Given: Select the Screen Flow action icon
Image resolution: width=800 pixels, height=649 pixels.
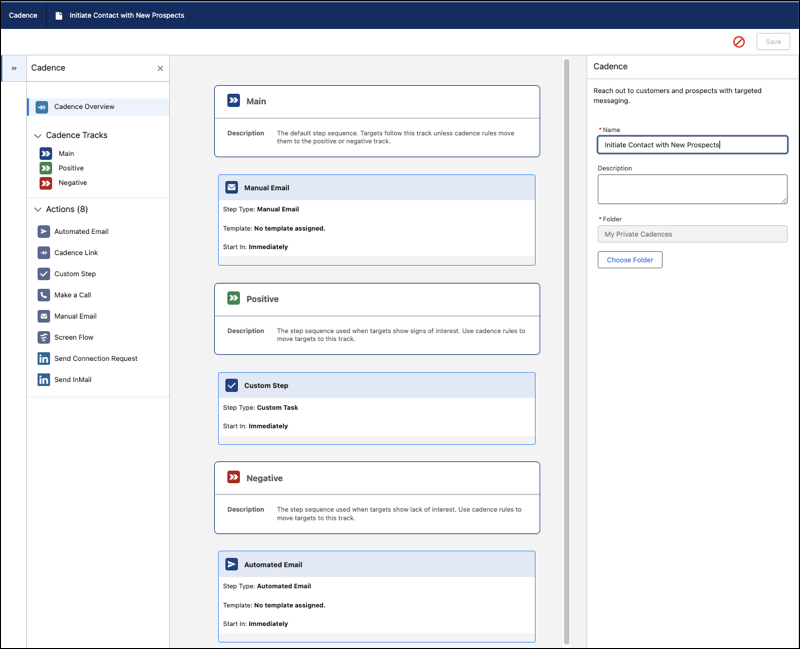Looking at the screenshot, I should tap(44, 337).
